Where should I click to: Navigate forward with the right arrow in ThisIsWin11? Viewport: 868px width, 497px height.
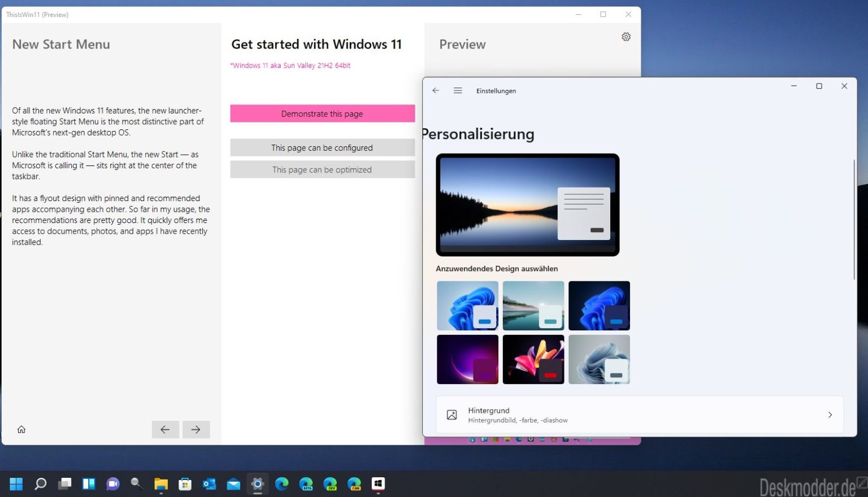point(196,429)
